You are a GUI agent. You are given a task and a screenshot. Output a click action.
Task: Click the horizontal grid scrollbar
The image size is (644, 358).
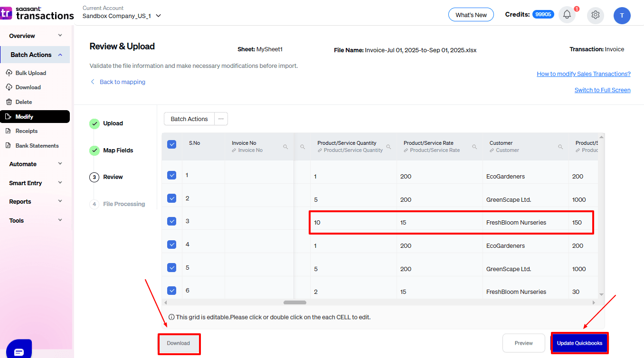[294, 302]
